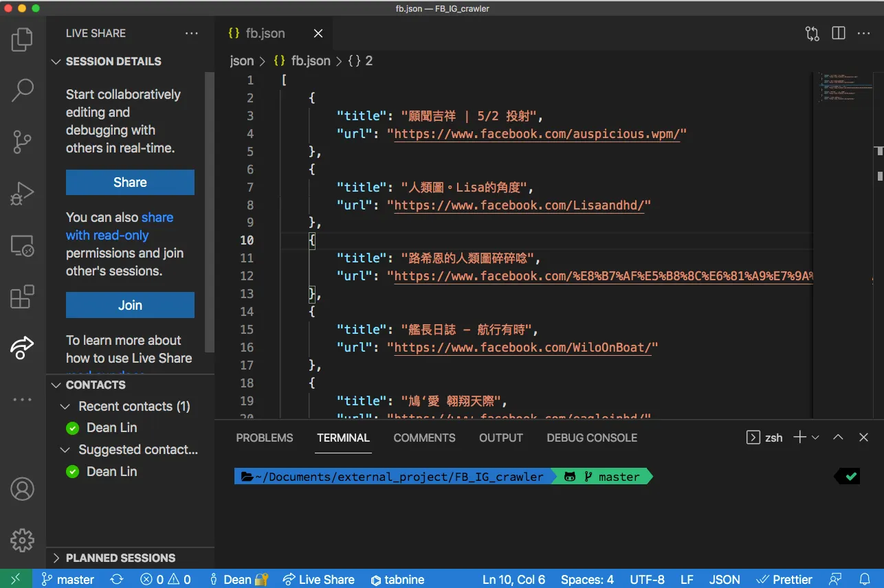Open the notifications bell
The width and height of the screenshot is (884, 588).
coord(865,579)
